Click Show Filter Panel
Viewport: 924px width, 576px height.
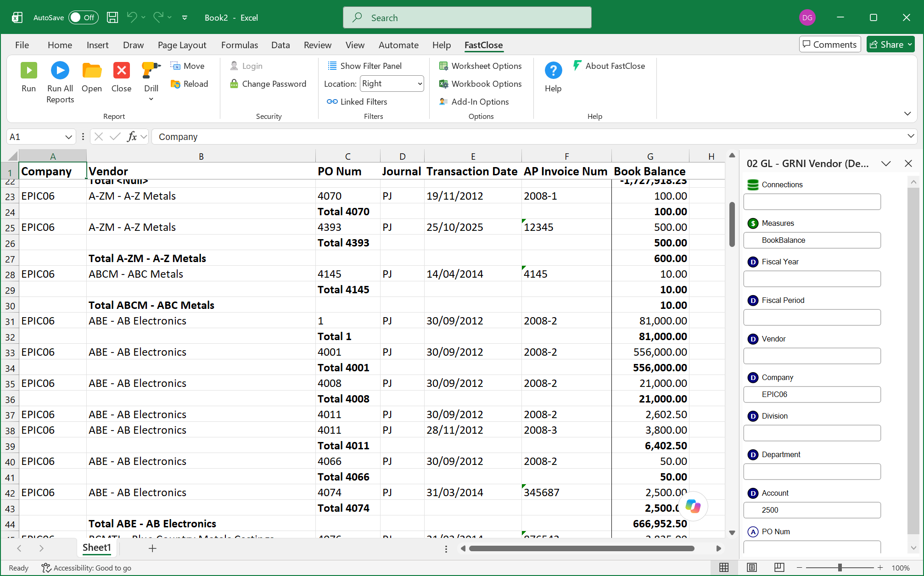pyautogui.click(x=365, y=66)
